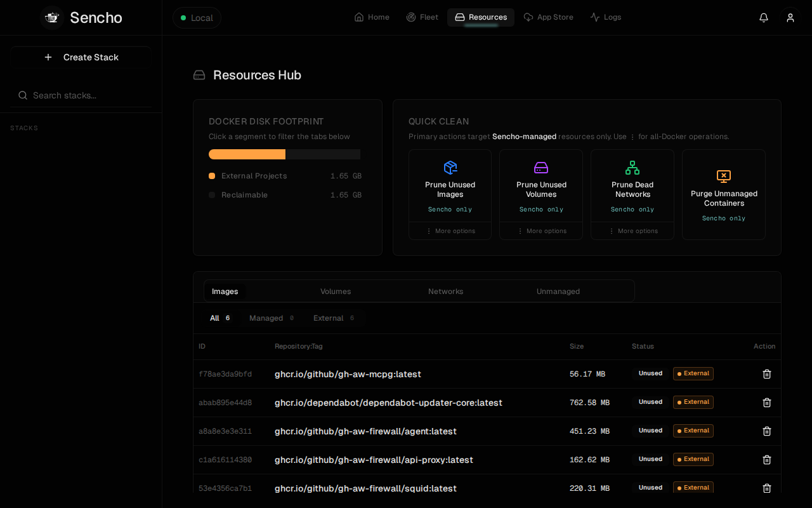Click the Reclaimable legend swatch
This screenshot has width=812, height=508.
[x=212, y=195]
